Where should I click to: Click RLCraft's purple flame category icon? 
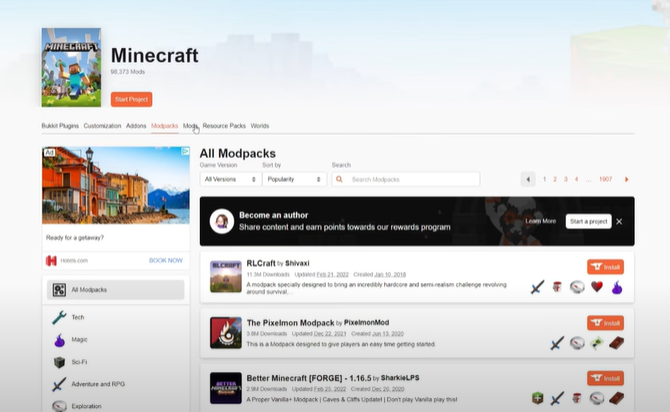point(617,287)
